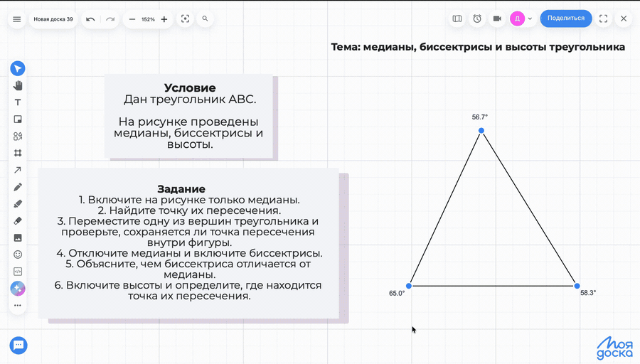The image size is (640, 364).
Task: Show more tools with three dots
Action: (x=18, y=305)
